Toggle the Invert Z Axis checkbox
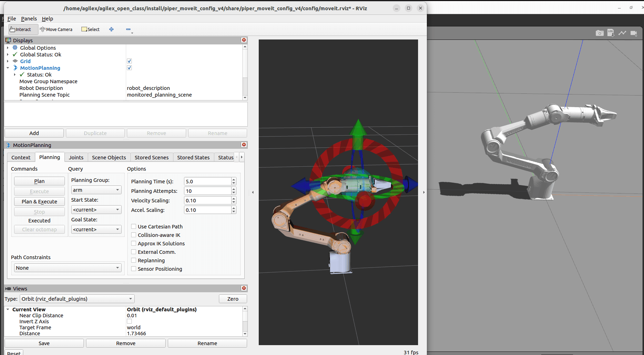This screenshot has height=355, width=644. [129, 321]
